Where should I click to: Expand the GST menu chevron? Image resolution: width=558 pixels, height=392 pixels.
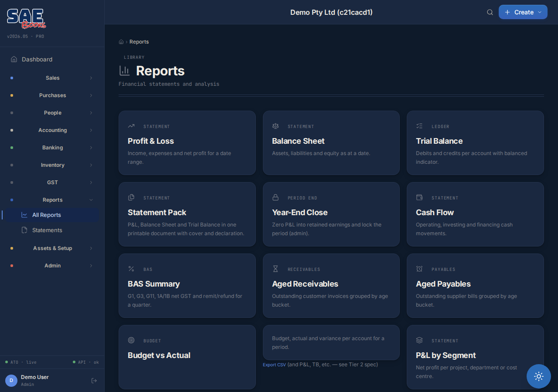(91, 182)
